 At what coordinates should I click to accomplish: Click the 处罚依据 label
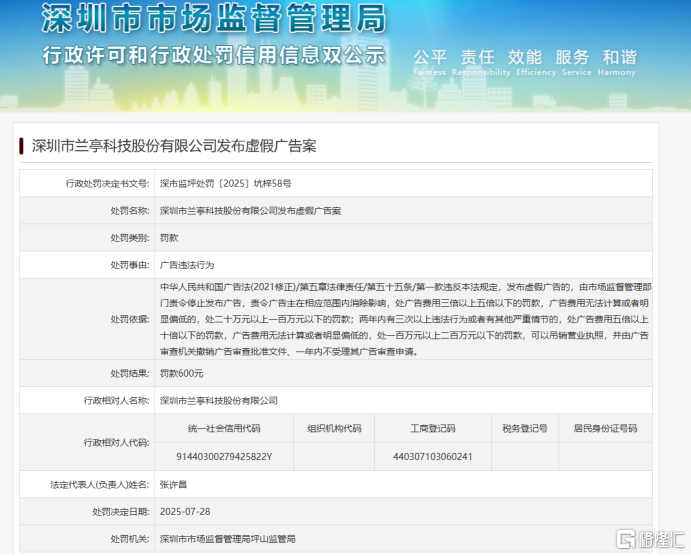130,319
